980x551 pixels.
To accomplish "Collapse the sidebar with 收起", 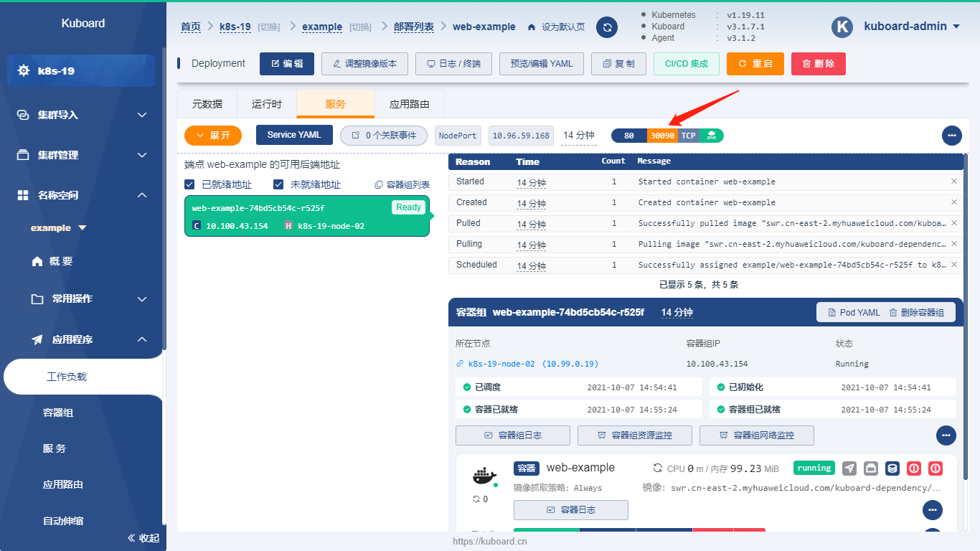I will [143, 537].
